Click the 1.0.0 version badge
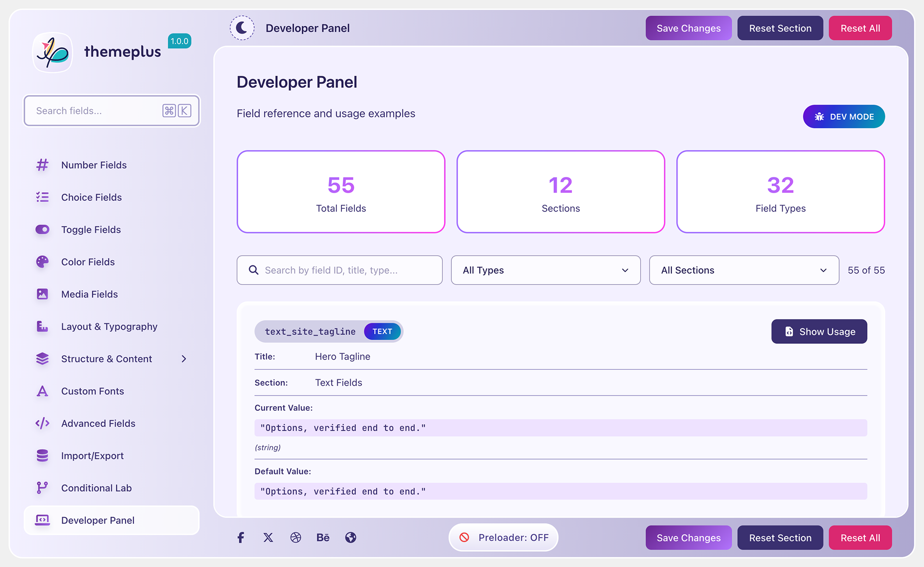 [x=179, y=41]
